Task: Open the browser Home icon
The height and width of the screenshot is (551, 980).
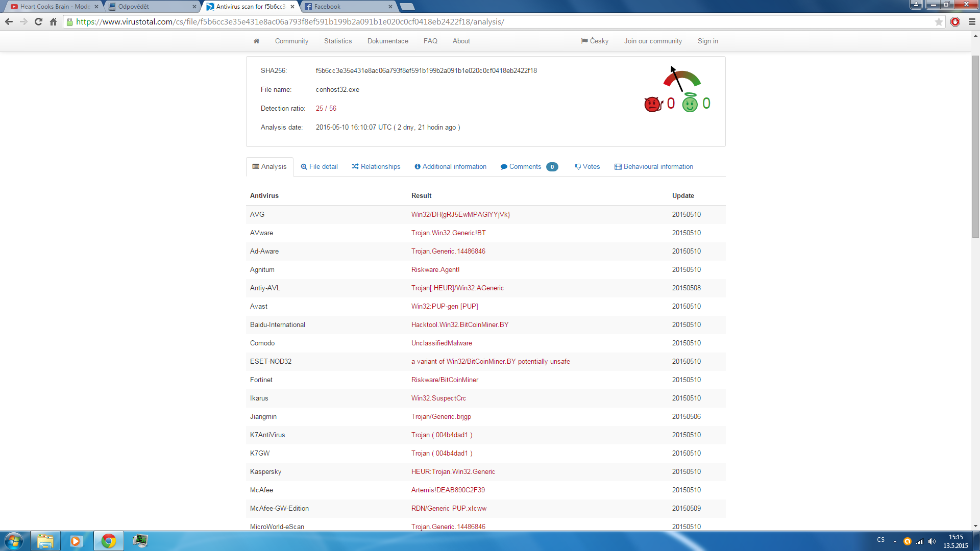Action: click(x=53, y=21)
